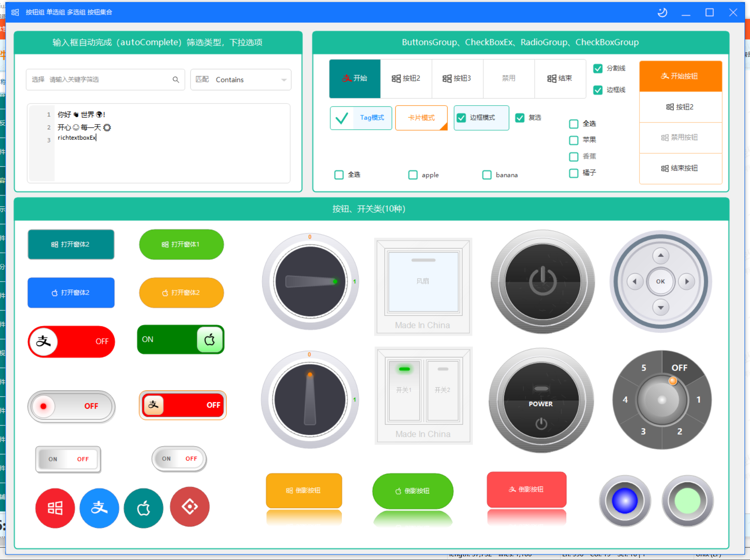Click the theme switch moon icon in title bar
The width and height of the screenshot is (750, 560).
[662, 12]
